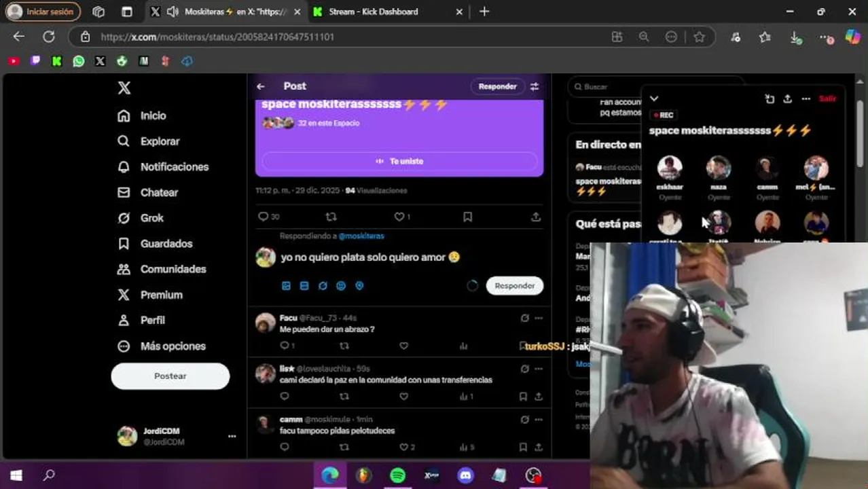Bookmark the main moskiteras post
868x489 pixels.
pos(468,217)
